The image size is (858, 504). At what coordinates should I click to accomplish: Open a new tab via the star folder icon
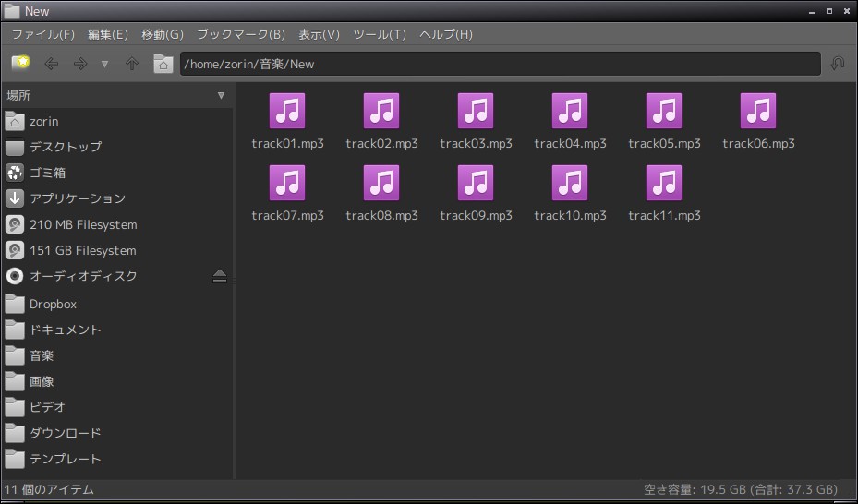(x=21, y=64)
